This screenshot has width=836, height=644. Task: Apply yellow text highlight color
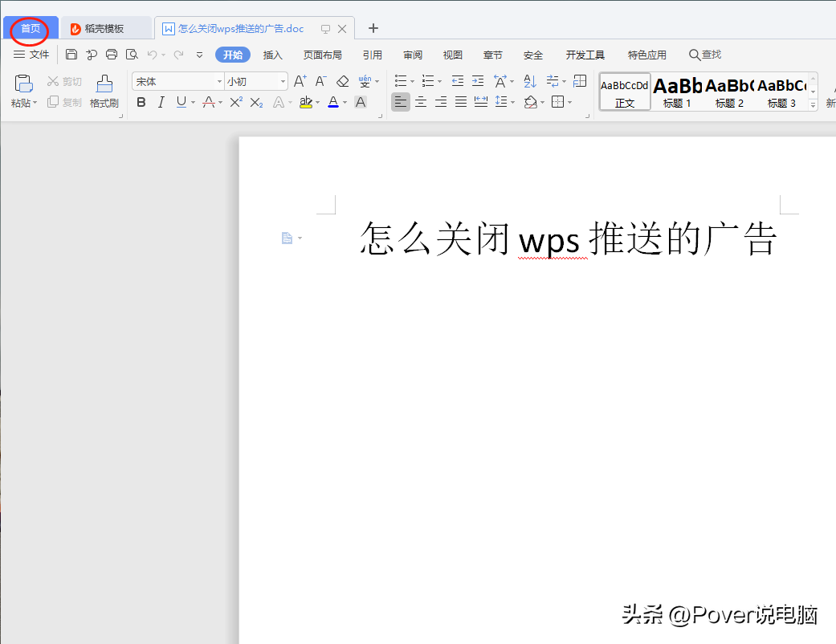[x=305, y=102]
